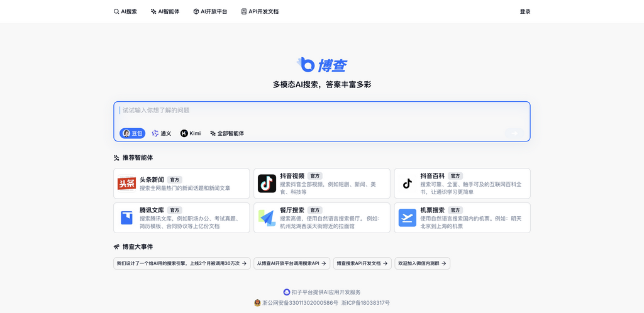Click the 登录 login link

tap(525, 11)
